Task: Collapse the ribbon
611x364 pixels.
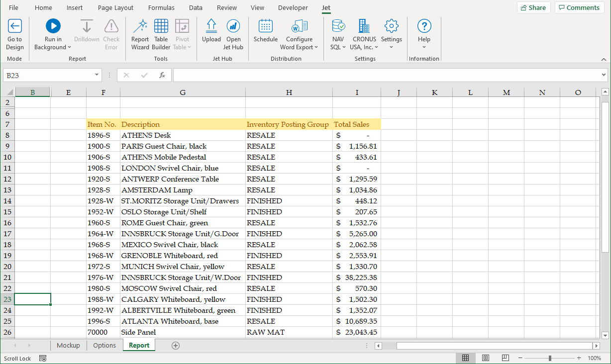Action: [604, 59]
